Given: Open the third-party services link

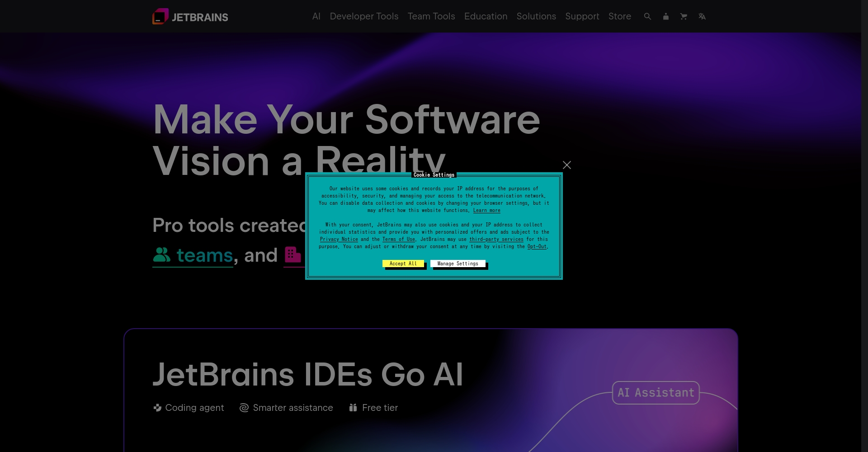Looking at the screenshot, I should click(x=496, y=240).
